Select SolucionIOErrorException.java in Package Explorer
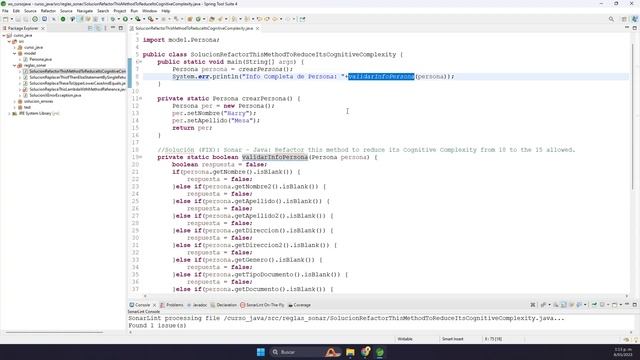Image resolution: width=640 pixels, height=360 pixels. point(55,95)
